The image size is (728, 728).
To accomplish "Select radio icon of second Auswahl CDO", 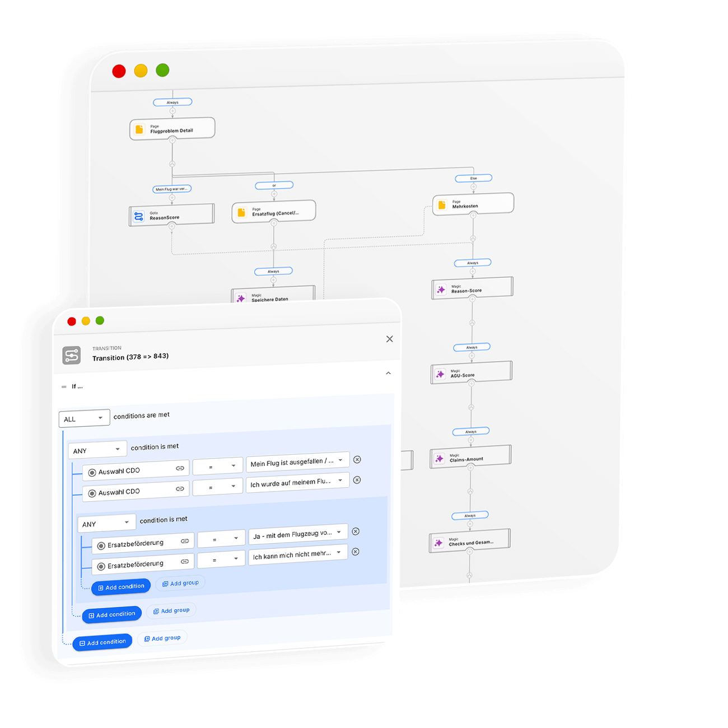I will point(92,493).
